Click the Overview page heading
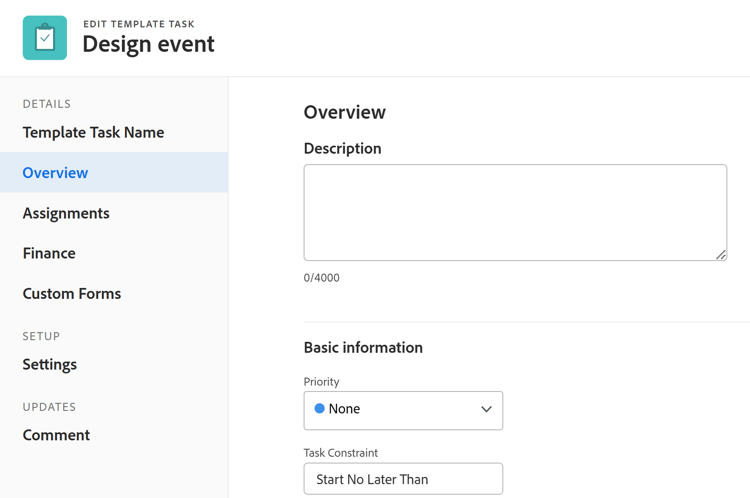Screen dimensions: 750x498 point(345,112)
